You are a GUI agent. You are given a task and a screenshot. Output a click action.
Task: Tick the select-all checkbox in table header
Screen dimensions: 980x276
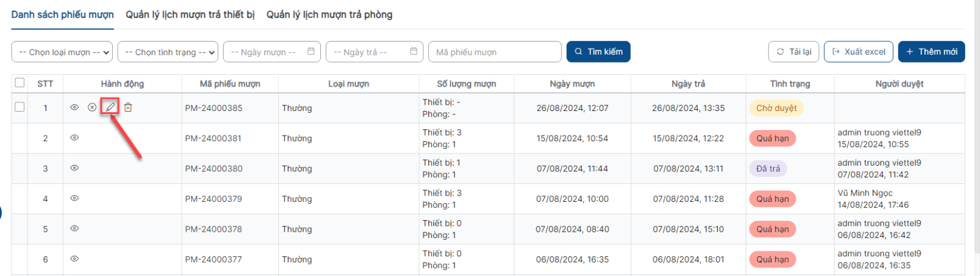20,83
